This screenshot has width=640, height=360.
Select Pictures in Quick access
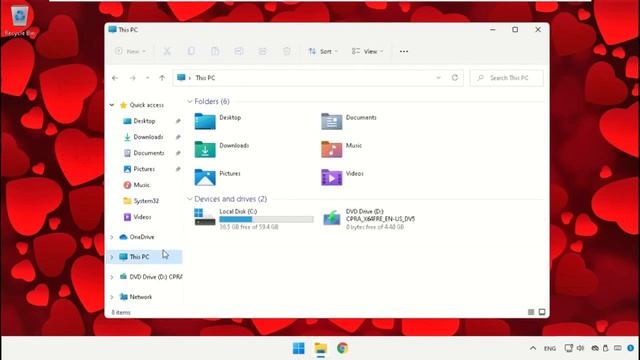[x=144, y=169]
